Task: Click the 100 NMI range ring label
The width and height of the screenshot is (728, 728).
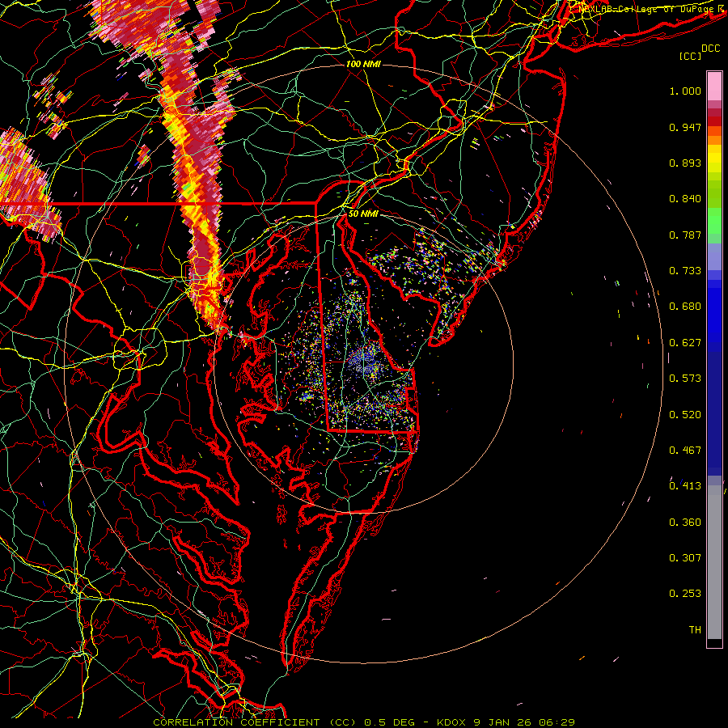Action: pyautogui.click(x=363, y=64)
